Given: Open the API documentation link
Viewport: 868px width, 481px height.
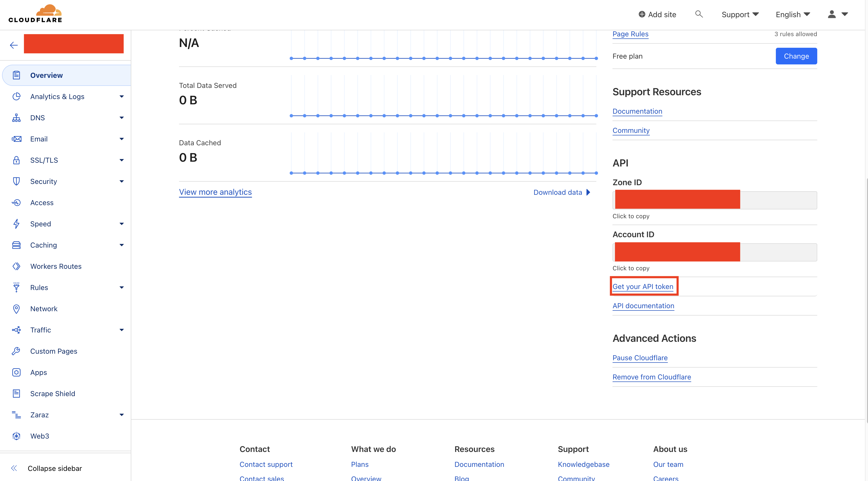Looking at the screenshot, I should tap(643, 306).
